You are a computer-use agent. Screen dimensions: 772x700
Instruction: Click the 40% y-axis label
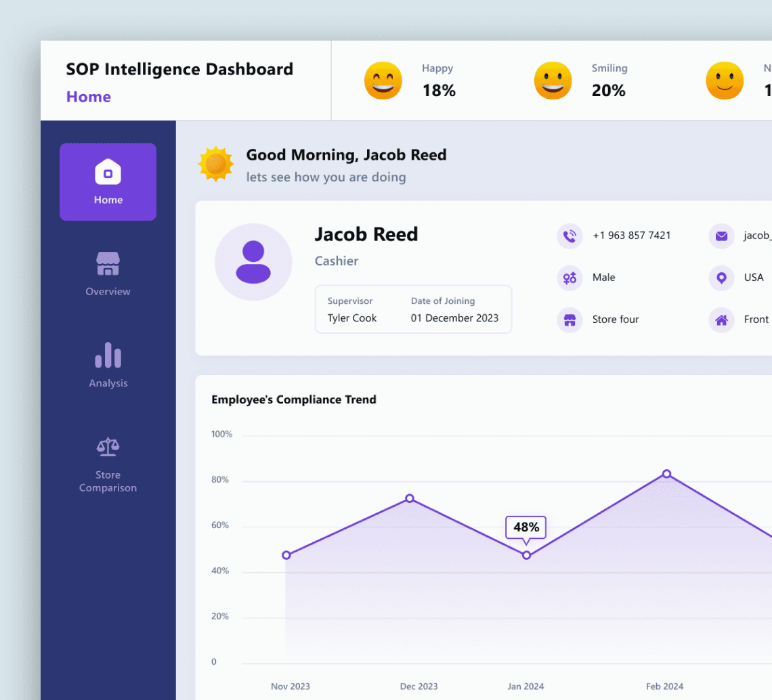point(220,571)
